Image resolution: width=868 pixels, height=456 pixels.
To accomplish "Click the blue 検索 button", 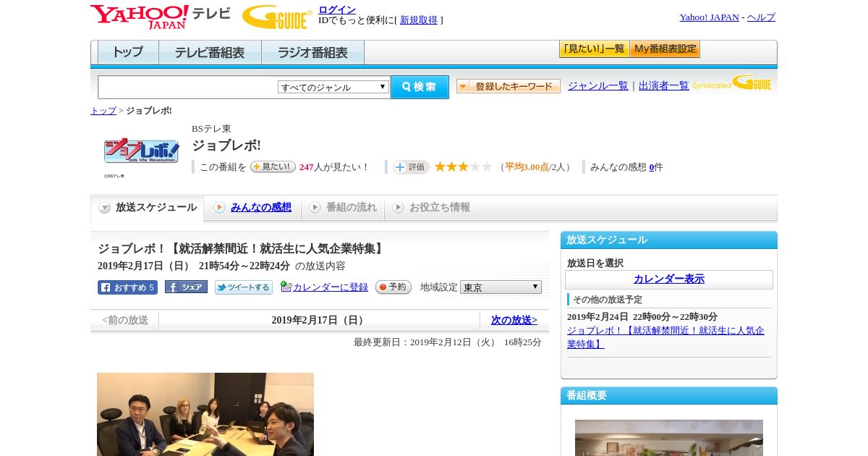I will pos(420,87).
